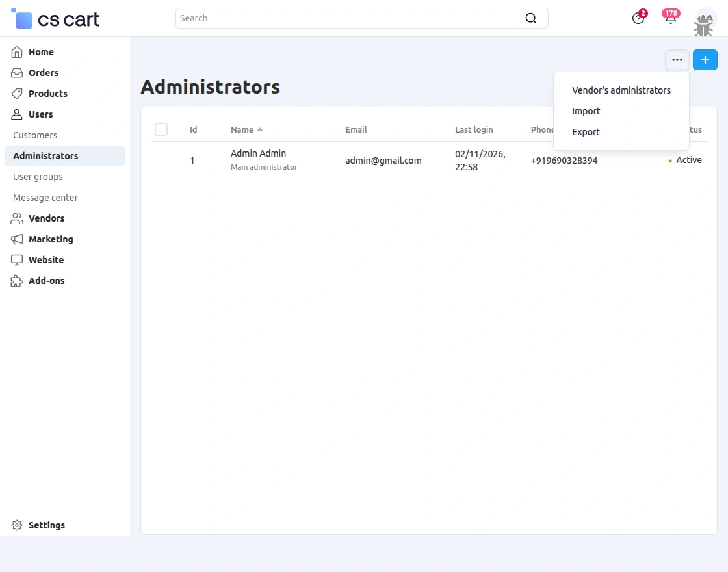Open the profile avatar menu
728x572 pixels.
point(704,21)
